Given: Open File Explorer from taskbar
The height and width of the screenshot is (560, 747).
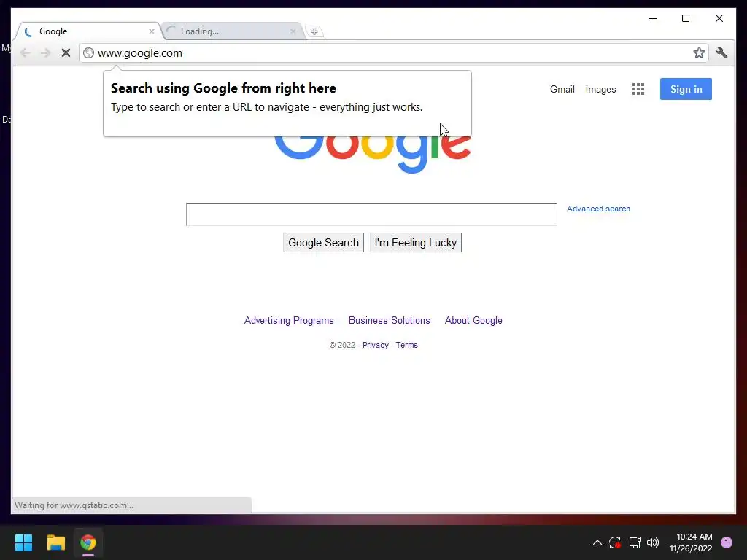Looking at the screenshot, I should [x=55, y=542].
